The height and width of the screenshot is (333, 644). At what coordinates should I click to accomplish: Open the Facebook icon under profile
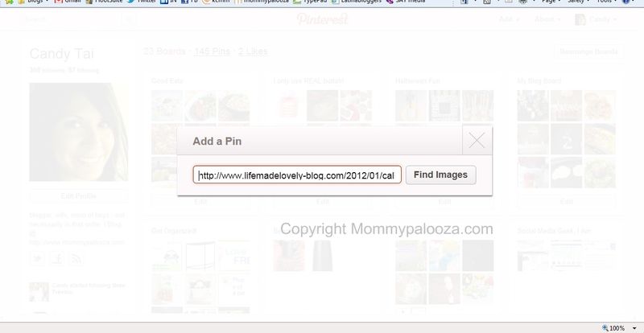click(x=56, y=258)
